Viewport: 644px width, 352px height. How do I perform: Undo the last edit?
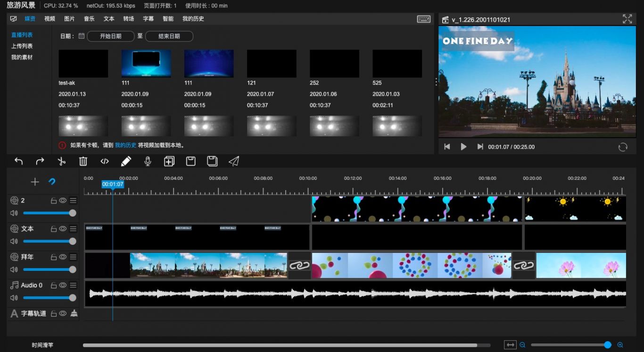(19, 161)
